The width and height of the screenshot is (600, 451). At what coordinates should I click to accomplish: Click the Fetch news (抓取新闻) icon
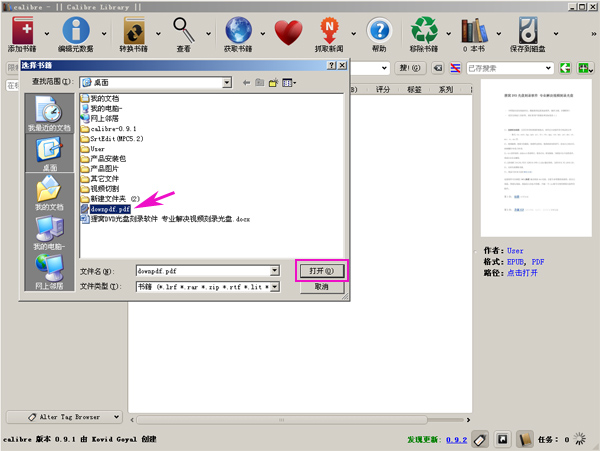click(329, 30)
